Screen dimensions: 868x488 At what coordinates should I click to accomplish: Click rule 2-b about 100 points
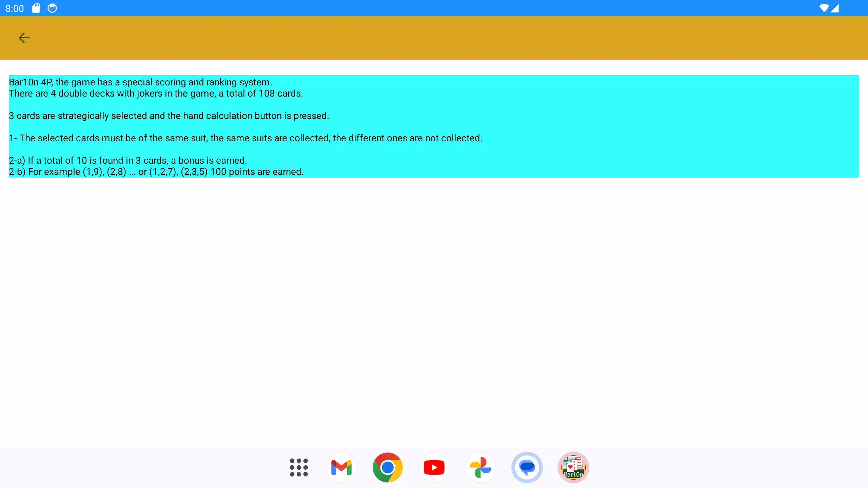(156, 172)
